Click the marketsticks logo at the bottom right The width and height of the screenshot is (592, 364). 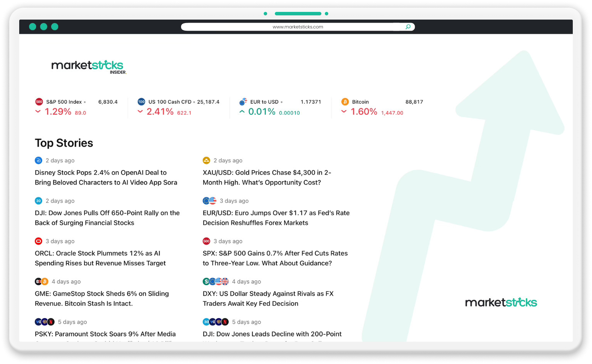[501, 302]
